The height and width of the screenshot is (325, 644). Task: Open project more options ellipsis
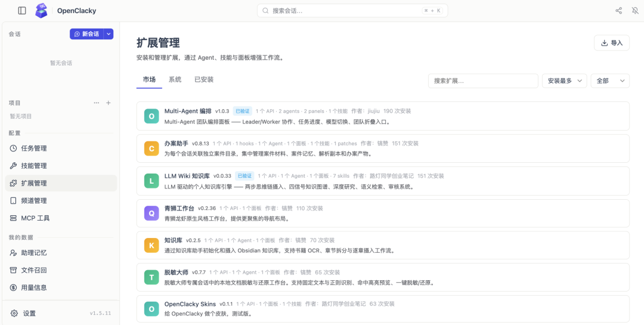[97, 103]
